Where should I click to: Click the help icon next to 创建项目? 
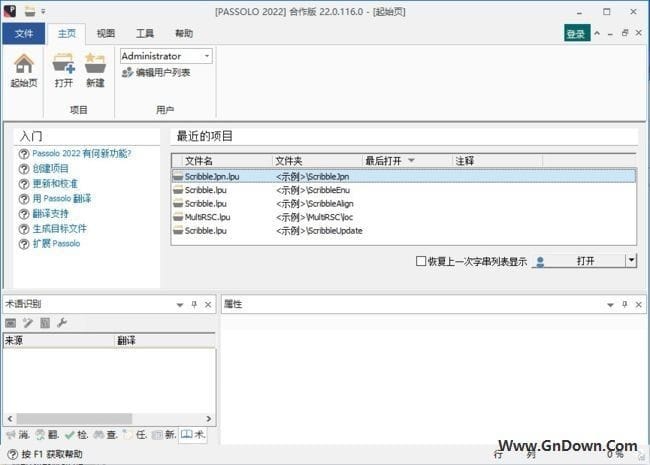pos(24,169)
